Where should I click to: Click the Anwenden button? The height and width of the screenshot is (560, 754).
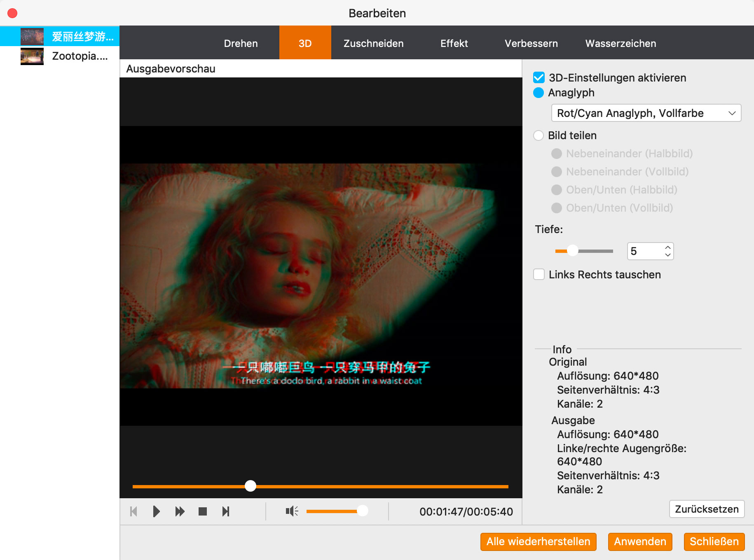click(x=640, y=541)
